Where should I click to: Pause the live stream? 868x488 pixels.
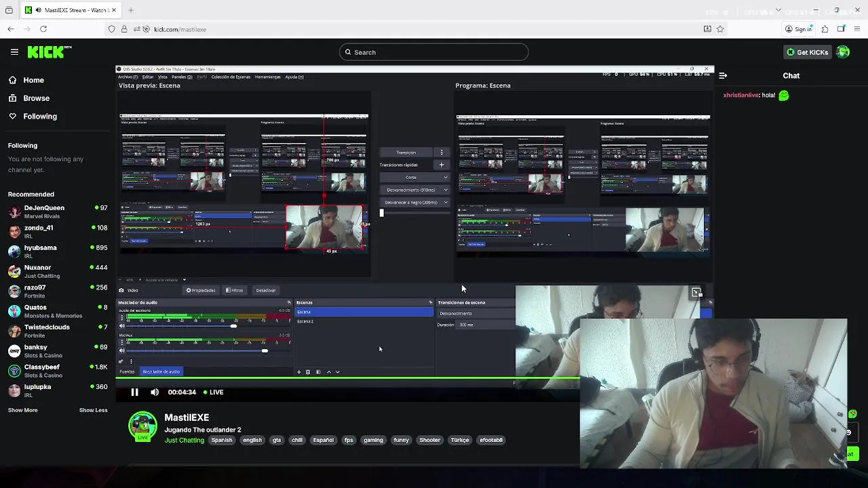134,392
